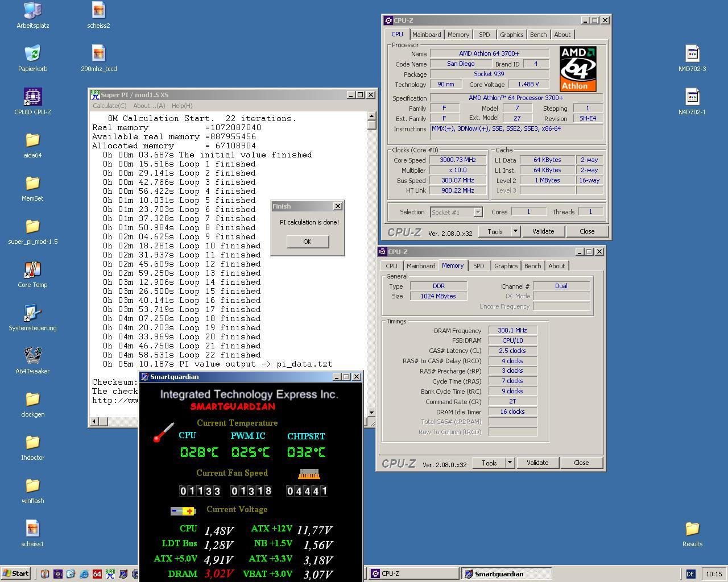Viewport: 728px width, 582px height.
Task: Select the 290mhz_tccd image file icon
Action: click(x=98, y=53)
